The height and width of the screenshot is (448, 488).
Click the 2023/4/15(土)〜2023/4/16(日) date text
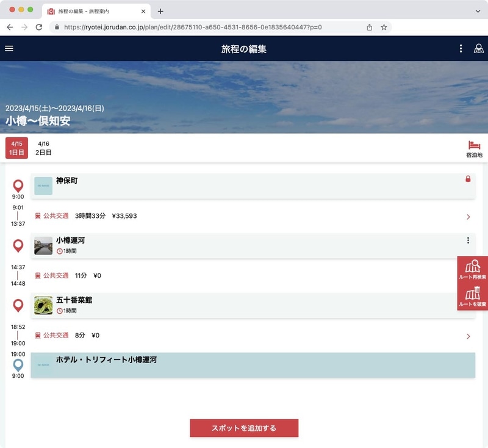point(55,109)
